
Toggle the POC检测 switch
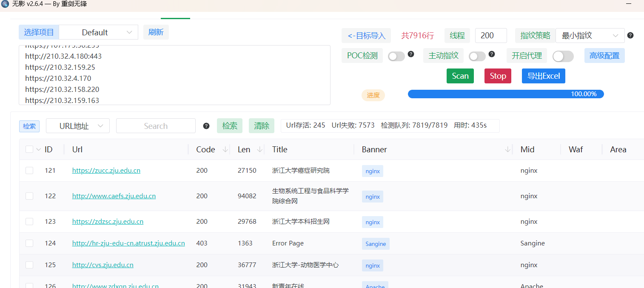(396, 56)
